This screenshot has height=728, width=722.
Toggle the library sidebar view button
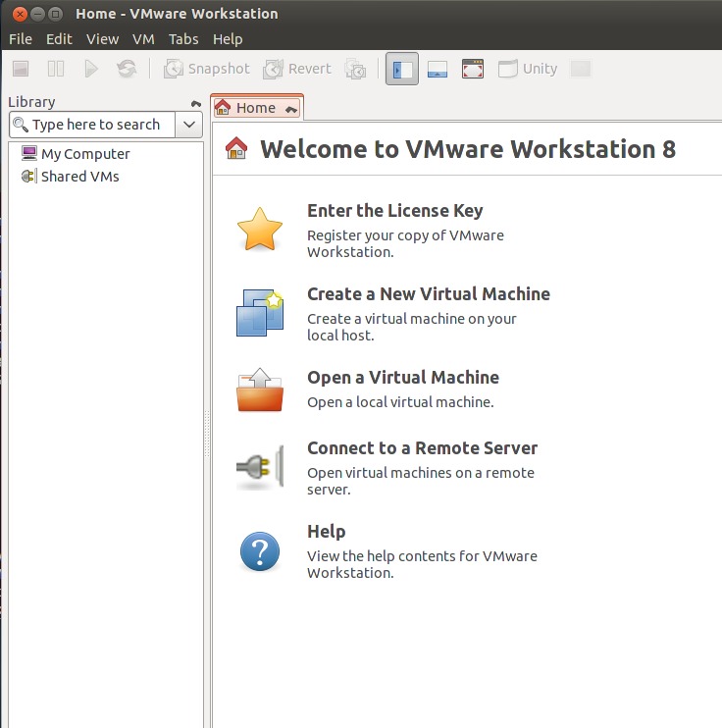(402, 69)
